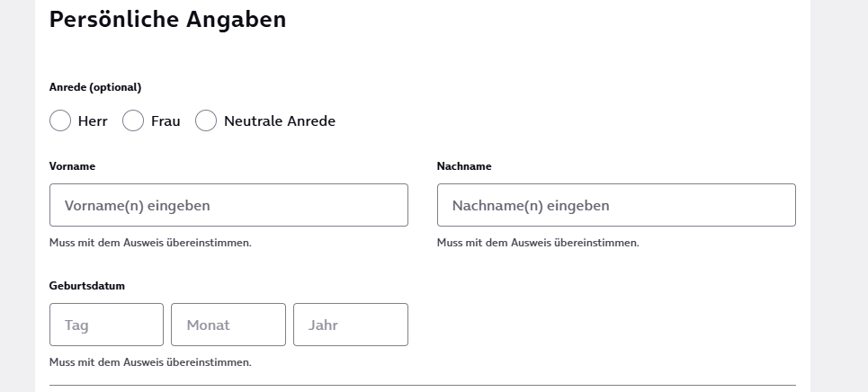This screenshot has height=392, width=868.
Task: Click the 'Anrede (optional)' field label
Action: 95,87
